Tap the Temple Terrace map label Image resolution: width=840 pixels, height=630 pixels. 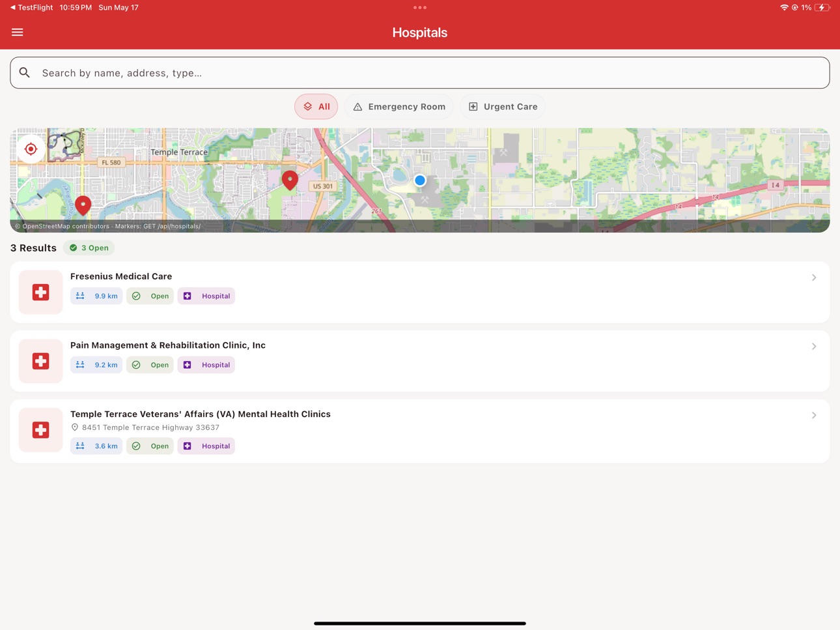(x=179, y=152)
